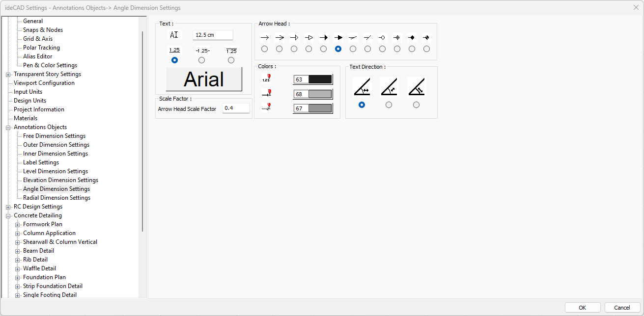Click the -1.25- text-on-line icon

[202, 51]
